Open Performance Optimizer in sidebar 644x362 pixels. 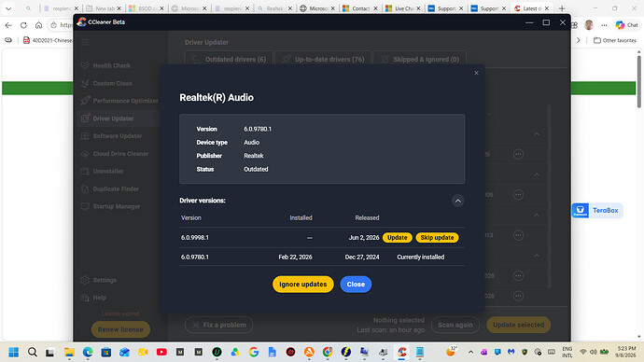(119, 101)
